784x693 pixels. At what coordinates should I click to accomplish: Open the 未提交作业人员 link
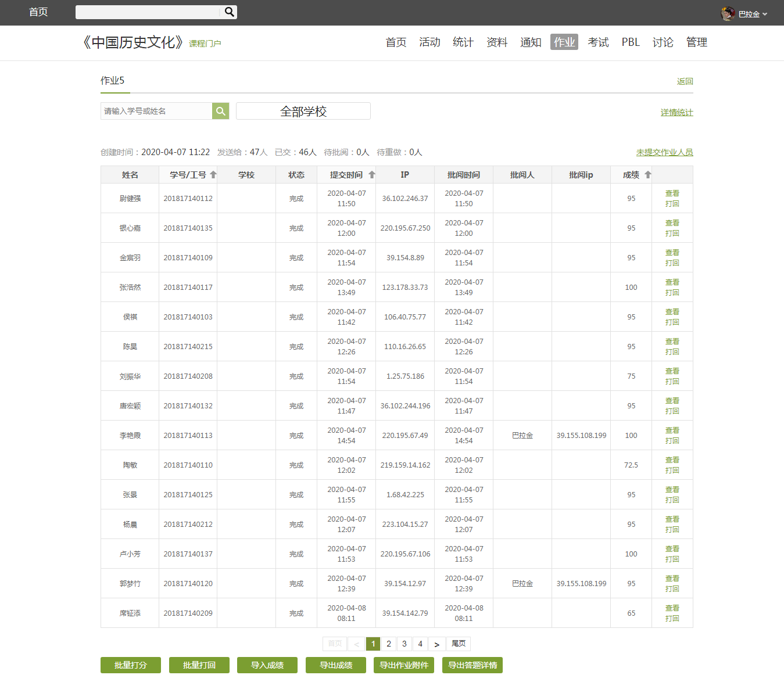pos(664,152)
